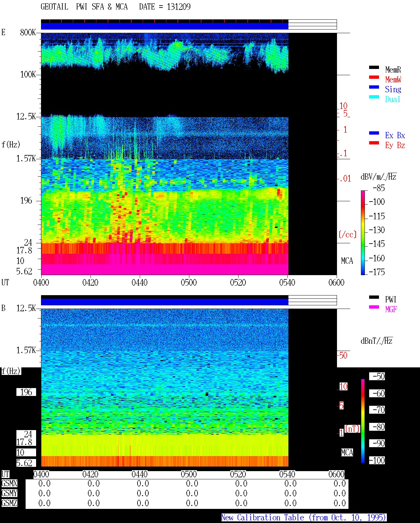This screenshot has height=523, width=420.
Task: Click the MGF legend label
Action: 391,309
